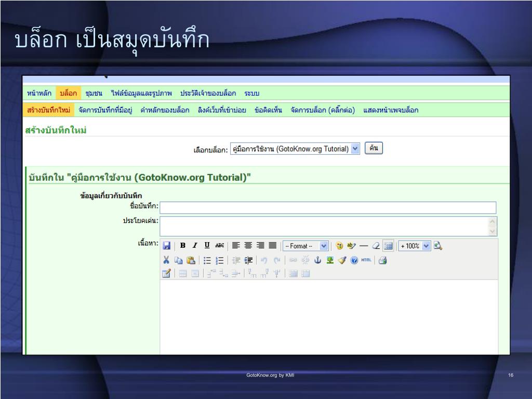Open ลิงค์เว็บที่เข้าบ่อย frequent links
The height and width of the screenshot is (399, 532).
tap(222, 110)
